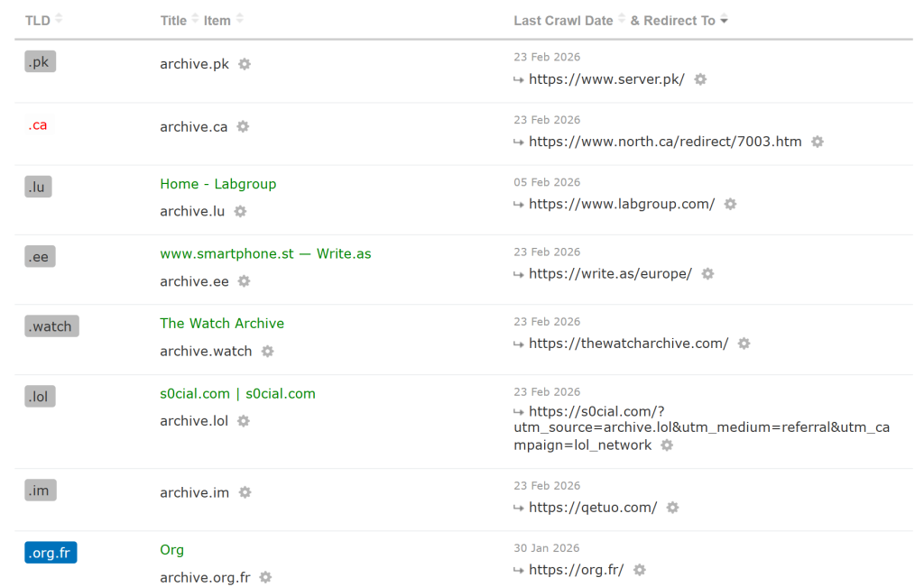Screen dimensions: 924x587
Task: Open settings gear next to archive.ca
Action: tap(243, 127)
